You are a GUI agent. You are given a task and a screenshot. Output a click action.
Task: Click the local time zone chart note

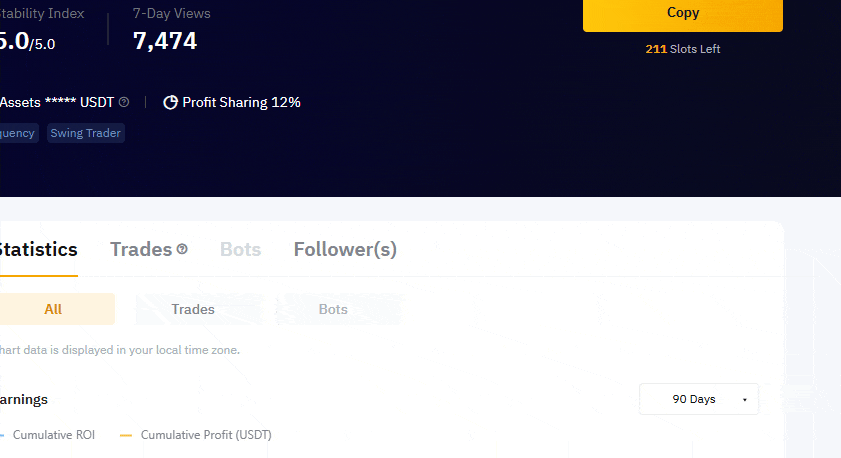[x=120, y=350]
